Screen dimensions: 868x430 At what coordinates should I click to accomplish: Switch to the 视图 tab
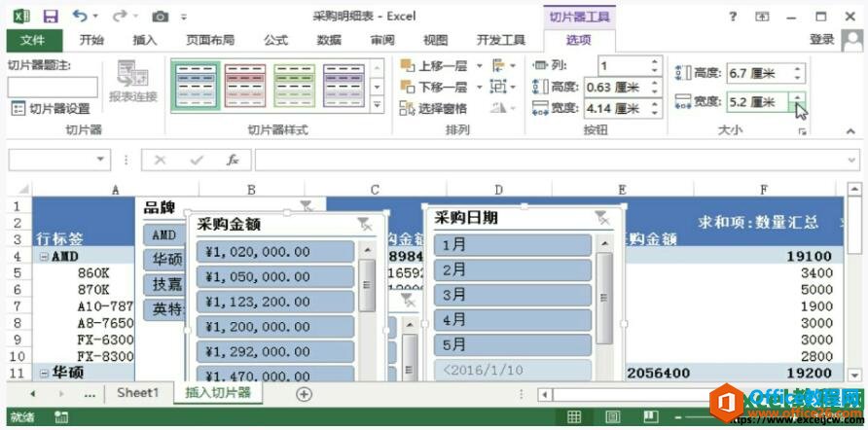[x=435, y=40]
